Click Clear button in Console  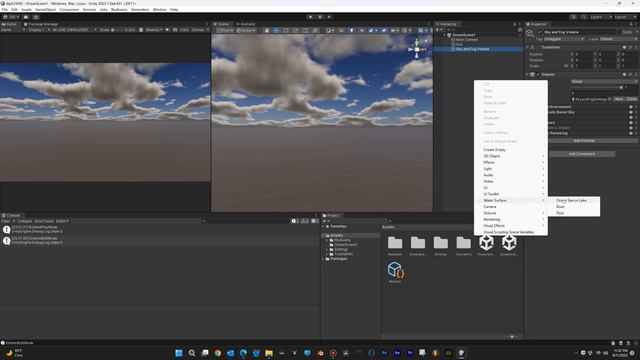[x=6, y=221]
